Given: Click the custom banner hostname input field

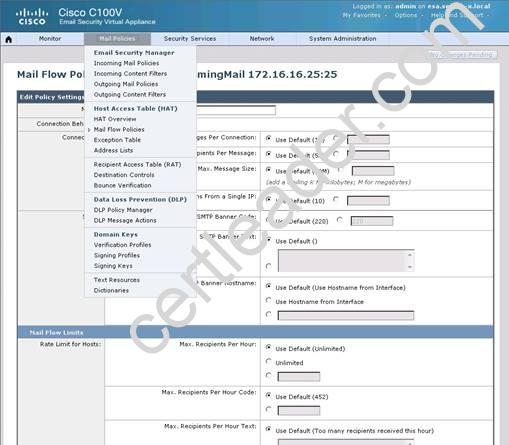Looking at the screenshot, I should (346, 315).
